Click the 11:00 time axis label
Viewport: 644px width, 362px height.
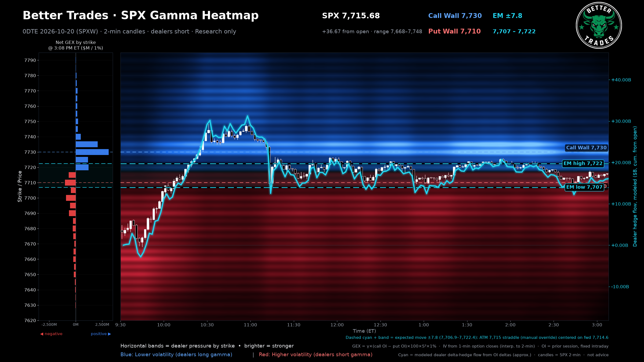pos(250,325)
